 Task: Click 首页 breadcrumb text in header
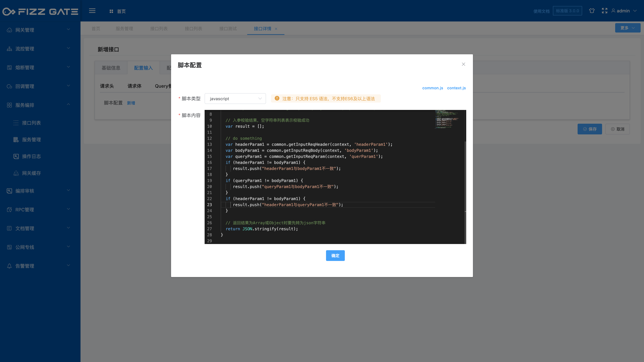(x=121, y=11)
